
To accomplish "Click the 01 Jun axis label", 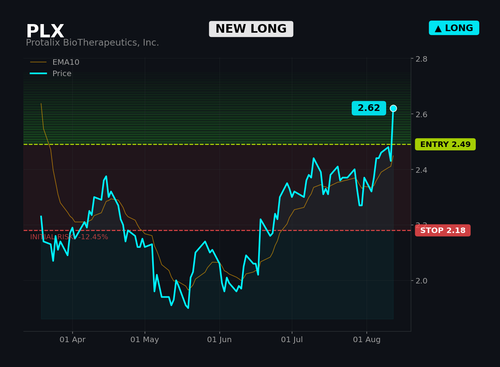I will (219, 340).
